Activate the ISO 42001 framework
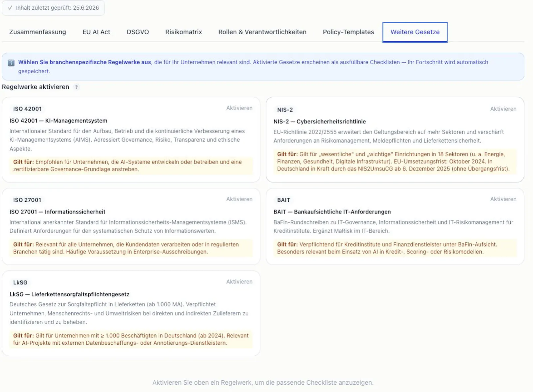 pos(239,108)
